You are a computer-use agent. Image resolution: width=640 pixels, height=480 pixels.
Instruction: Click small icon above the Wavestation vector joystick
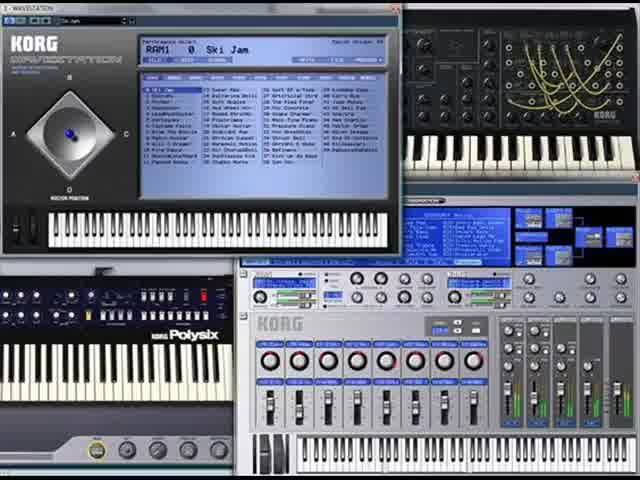69,77
